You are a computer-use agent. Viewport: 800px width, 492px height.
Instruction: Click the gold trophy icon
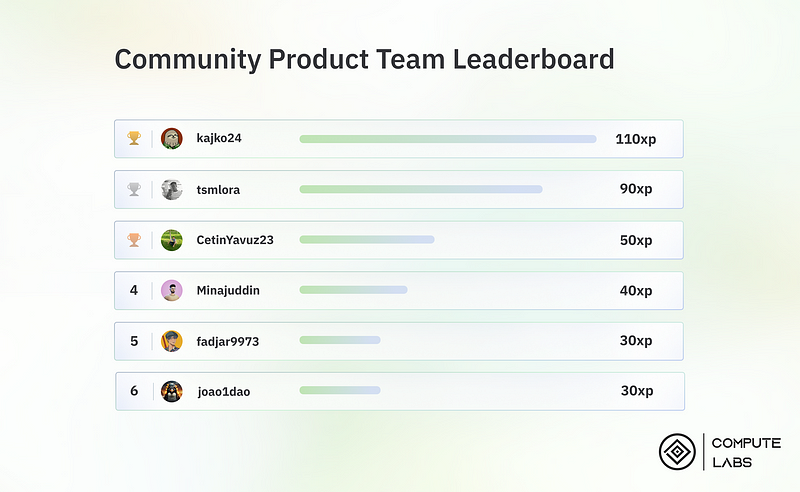(134, 138)
